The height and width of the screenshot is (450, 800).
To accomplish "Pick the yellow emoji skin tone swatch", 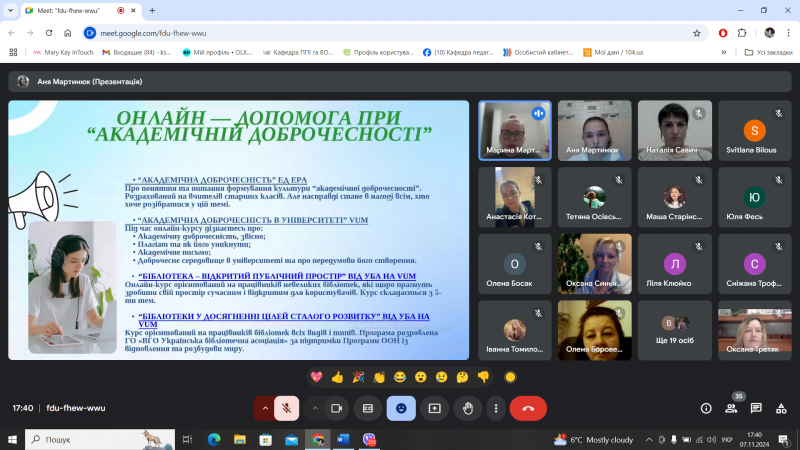I will [510, 377].
